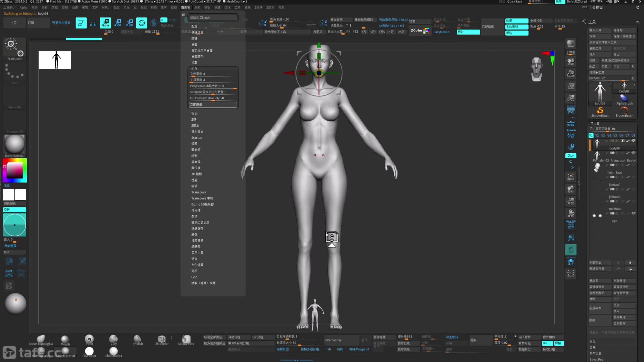Choose the SkinShade4 material
The width and height of the screenshot is (644, 362).
113,352
